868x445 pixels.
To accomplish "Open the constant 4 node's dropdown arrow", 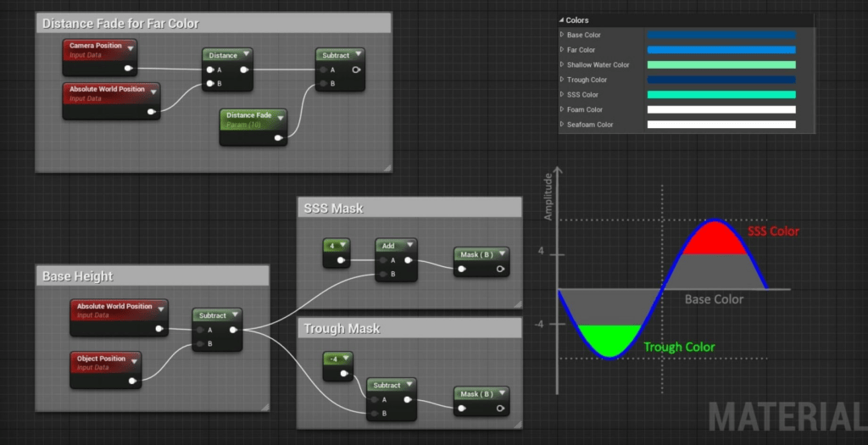I will click(x=343, y=244).
